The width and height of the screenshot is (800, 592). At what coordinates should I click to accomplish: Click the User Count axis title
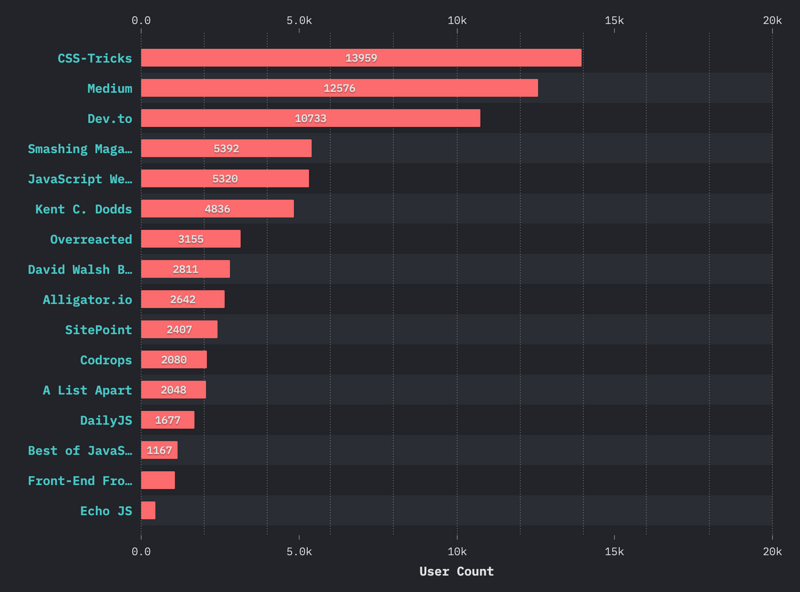[456, 571]
